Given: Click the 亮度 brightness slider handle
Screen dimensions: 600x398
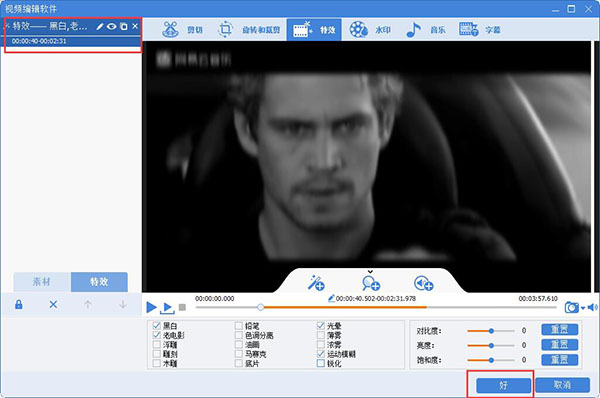Looking at the screenshot, I should 491,346.
